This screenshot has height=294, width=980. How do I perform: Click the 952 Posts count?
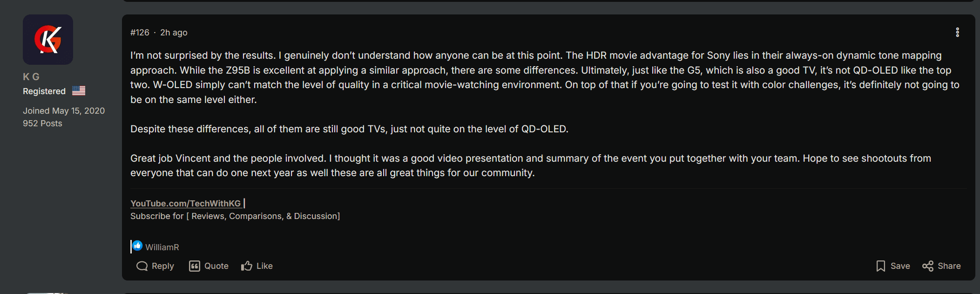[x=42, y=123]
